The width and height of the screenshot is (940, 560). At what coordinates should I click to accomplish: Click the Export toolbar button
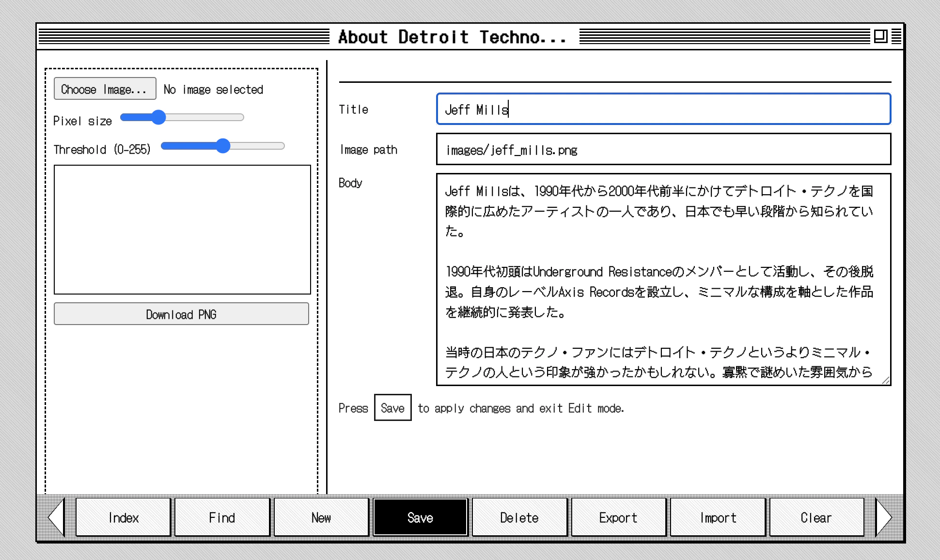pos(618,517)
